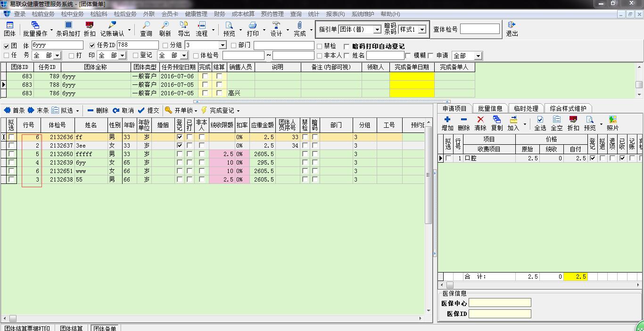
Task: Enable the 部门 filter checkbox
Action: coord(234,46)
